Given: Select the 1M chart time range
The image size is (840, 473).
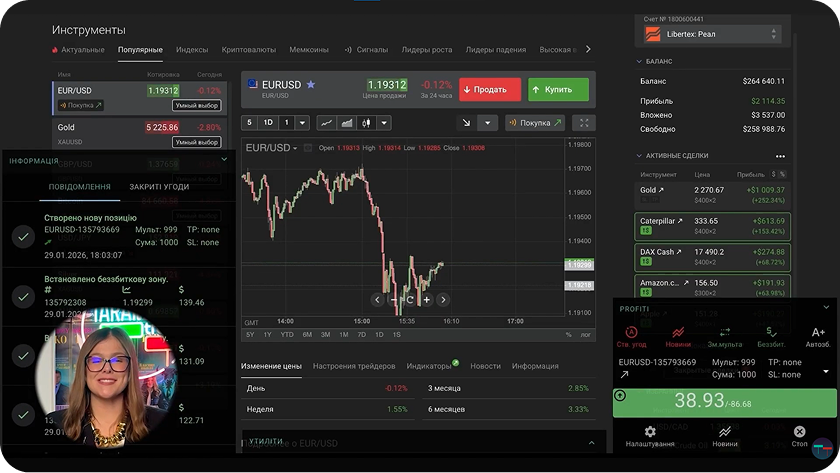Looking at the screenshot, I should (343, 335).
